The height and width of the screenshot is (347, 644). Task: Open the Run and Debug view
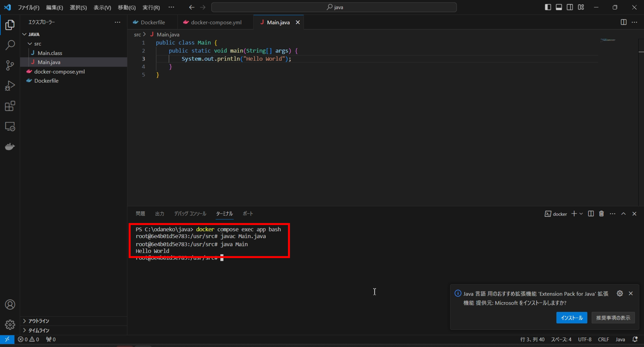point(10,85)
